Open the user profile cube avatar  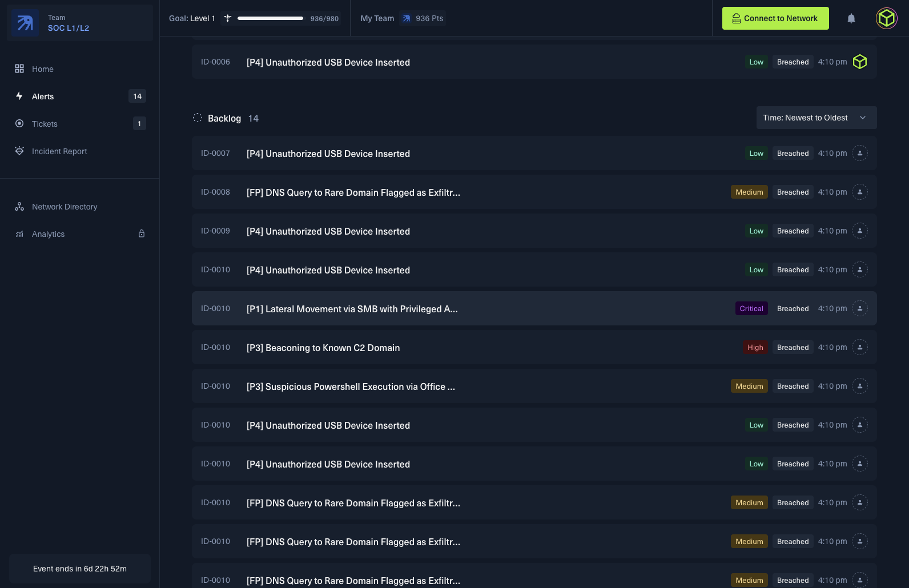[887, 18]
